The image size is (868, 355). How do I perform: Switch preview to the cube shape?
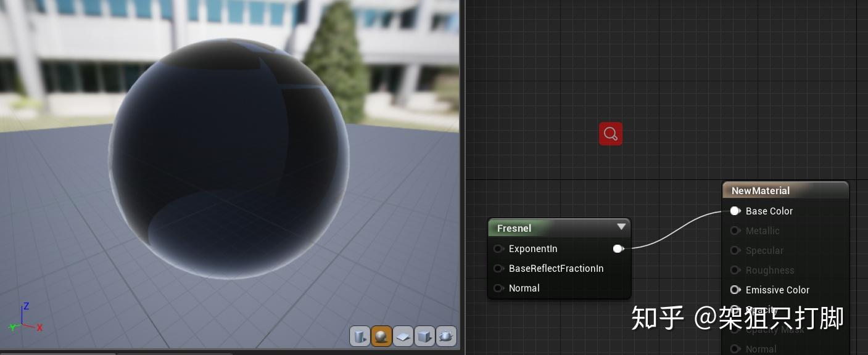[424, 336]
